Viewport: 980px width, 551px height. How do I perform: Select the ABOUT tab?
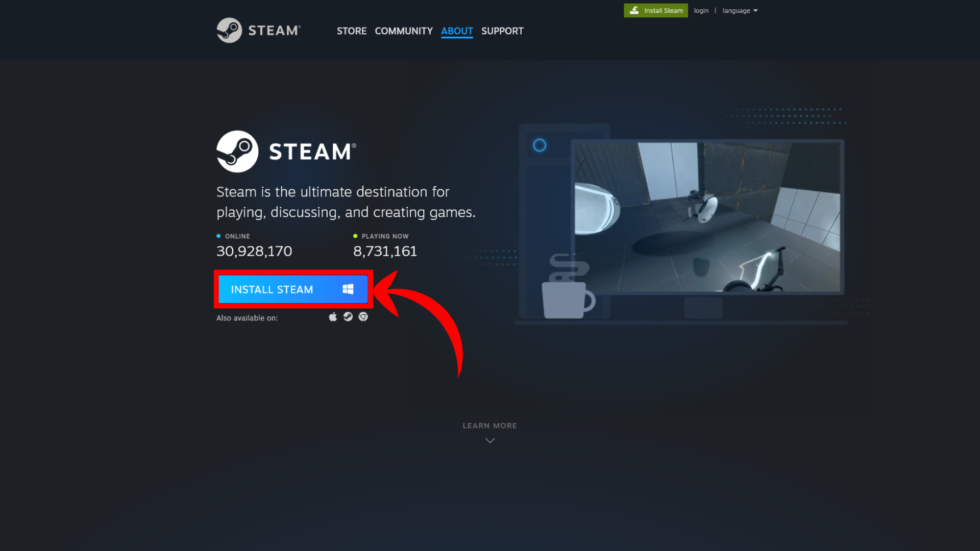tap(457, 31)
